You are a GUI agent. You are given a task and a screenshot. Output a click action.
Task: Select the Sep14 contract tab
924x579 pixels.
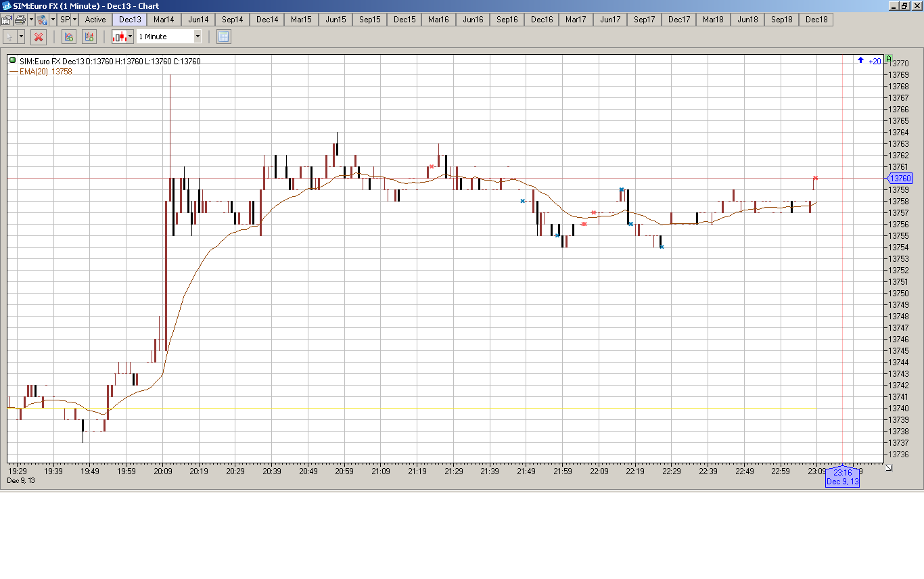click(233, 20)
